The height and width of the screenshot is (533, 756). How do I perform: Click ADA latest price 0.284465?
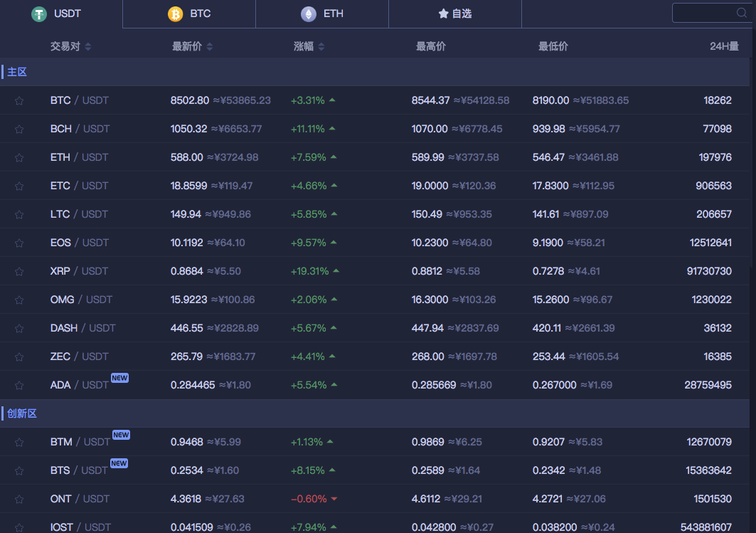tap(193, 385)
